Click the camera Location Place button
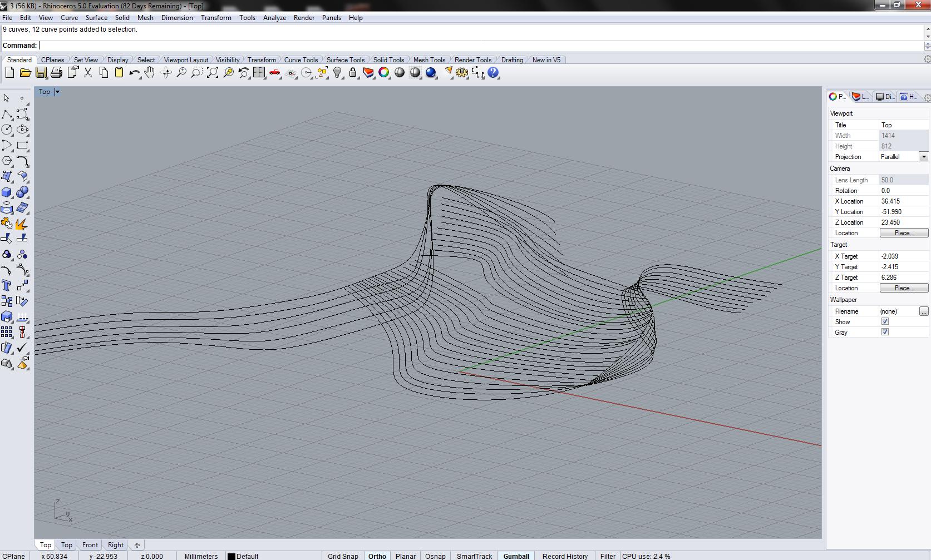Viewport: 931px width, 560px height. click(904, 233)
